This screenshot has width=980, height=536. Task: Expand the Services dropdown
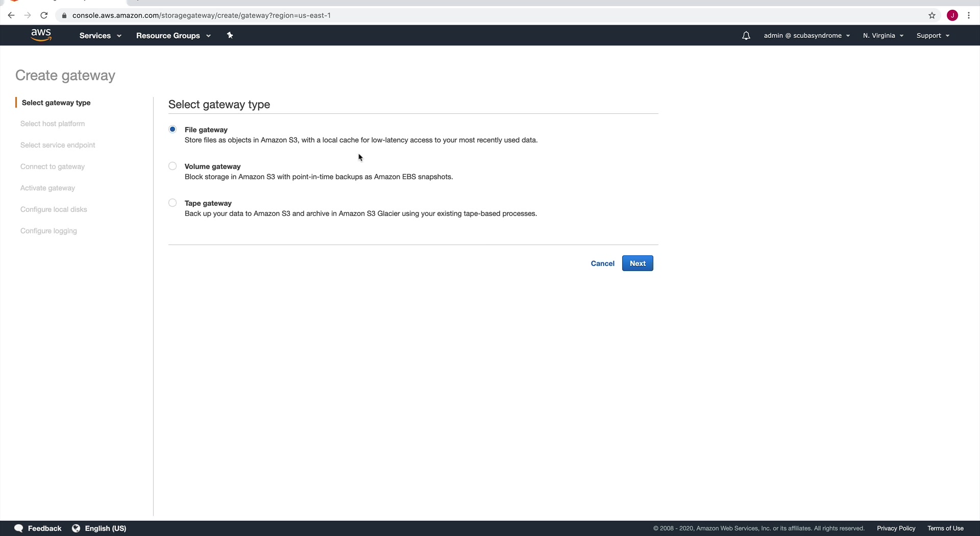101,36
